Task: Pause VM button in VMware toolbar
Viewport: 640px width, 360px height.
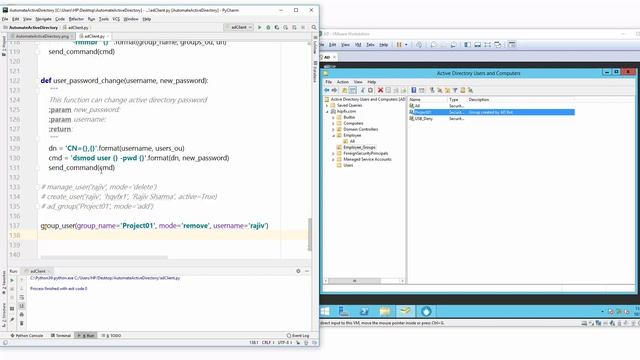Action: pos(399,44)
